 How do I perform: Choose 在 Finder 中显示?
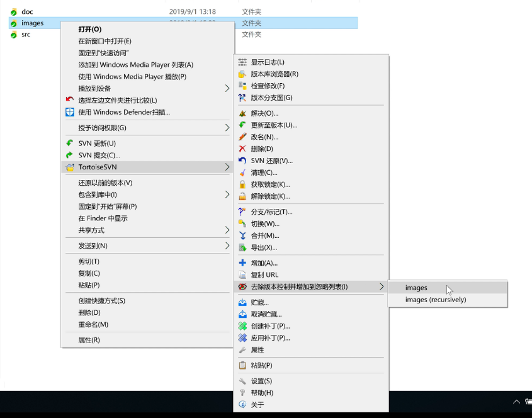[x=147, y=218]
